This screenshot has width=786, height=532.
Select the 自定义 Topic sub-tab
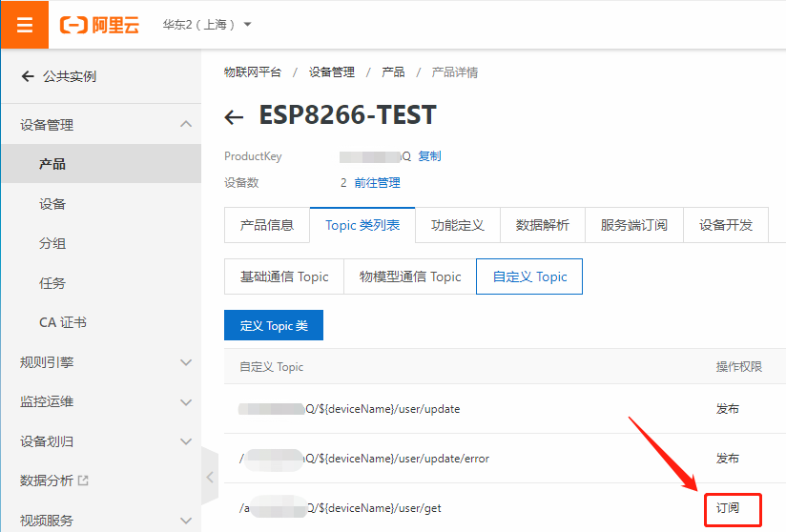(x=529, y=276)
